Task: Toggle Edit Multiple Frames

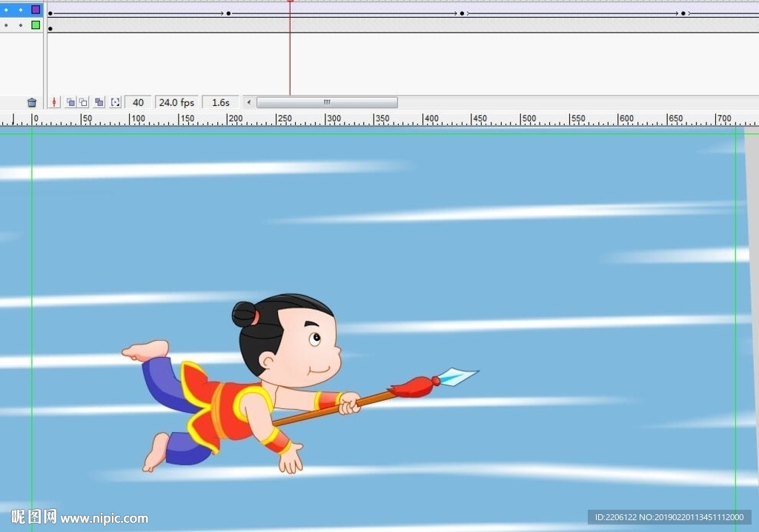Action: click(x=99, y=102)
